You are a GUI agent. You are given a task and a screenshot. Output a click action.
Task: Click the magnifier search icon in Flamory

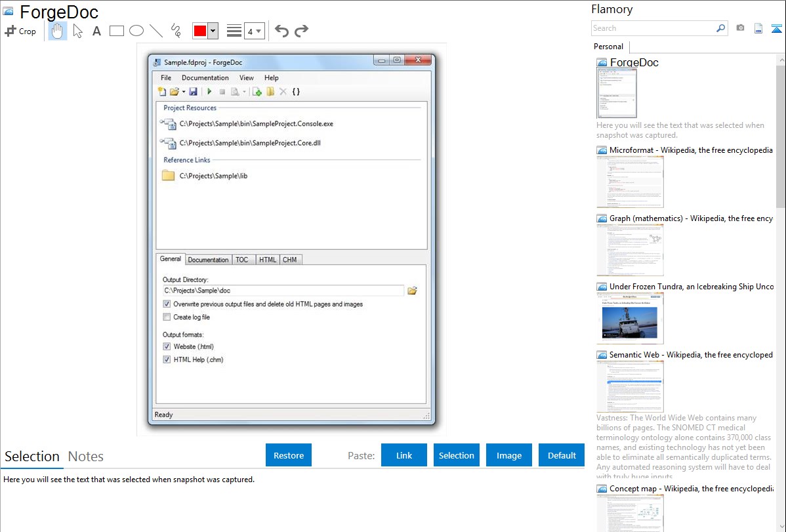pos(721,28)
